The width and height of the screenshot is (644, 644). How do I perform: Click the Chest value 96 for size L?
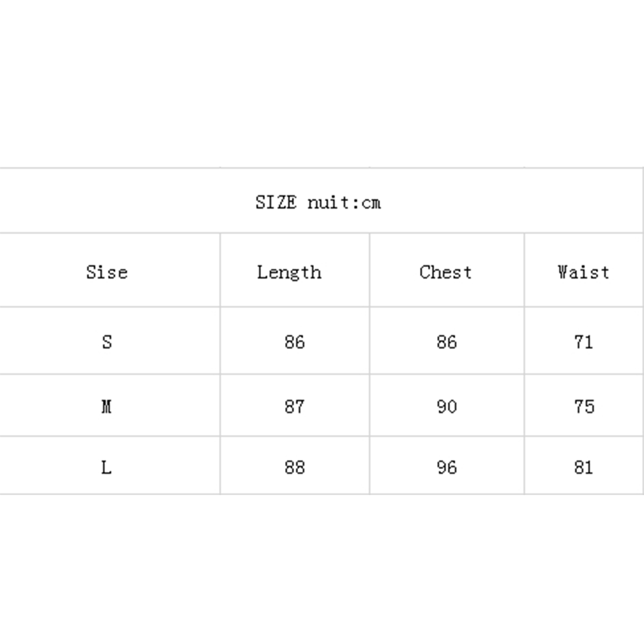447,467
